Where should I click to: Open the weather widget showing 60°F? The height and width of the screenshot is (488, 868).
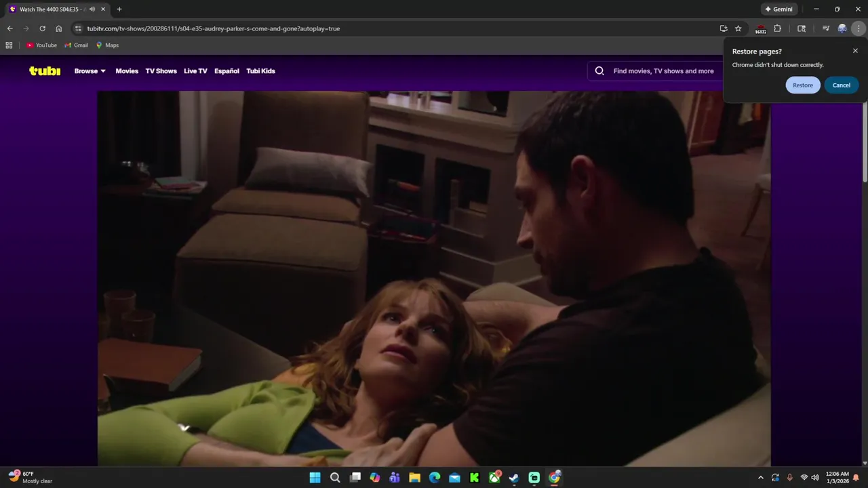click(31, 478)
